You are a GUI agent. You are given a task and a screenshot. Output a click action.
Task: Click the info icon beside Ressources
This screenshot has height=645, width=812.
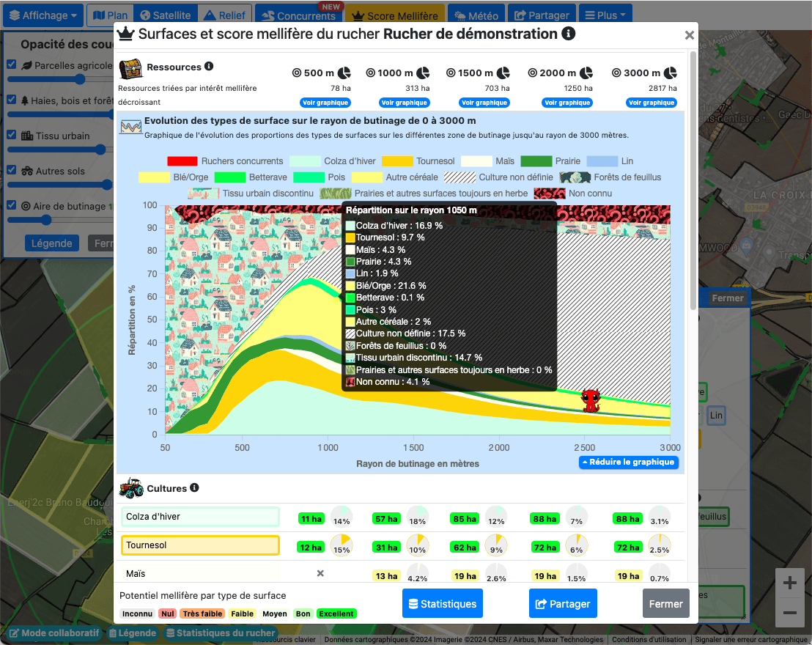(x=209, y=66)
